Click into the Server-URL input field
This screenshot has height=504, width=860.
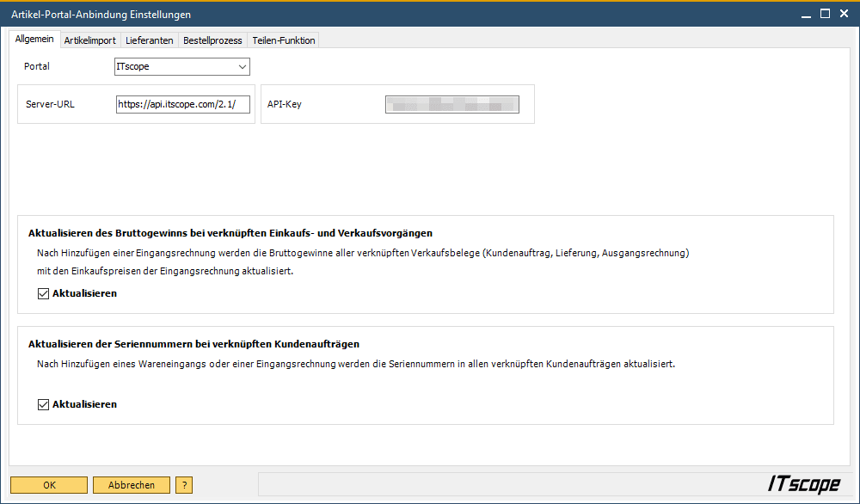[x=182, y=104]
